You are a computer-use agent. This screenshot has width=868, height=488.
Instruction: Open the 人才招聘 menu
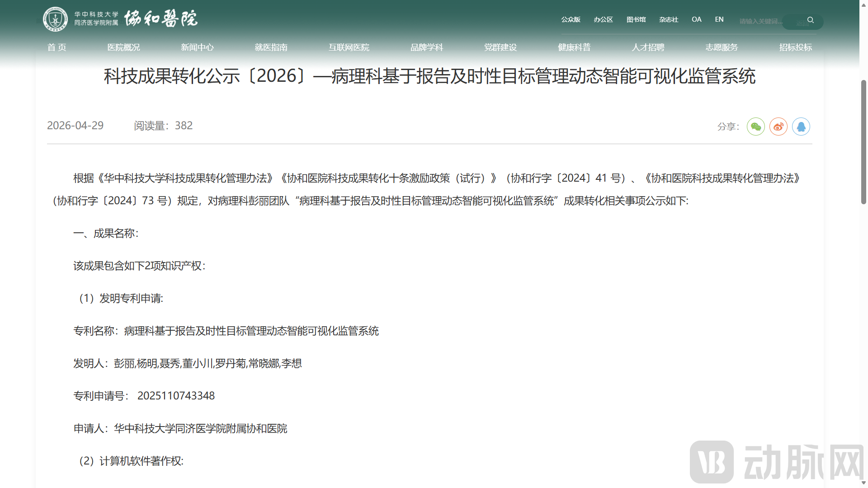(x=648, y=47)
